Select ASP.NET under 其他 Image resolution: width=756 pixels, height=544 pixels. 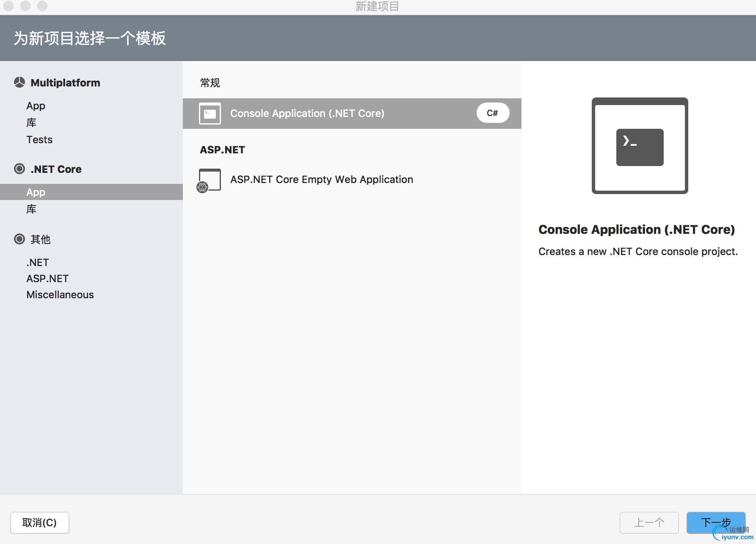[47, 279]
